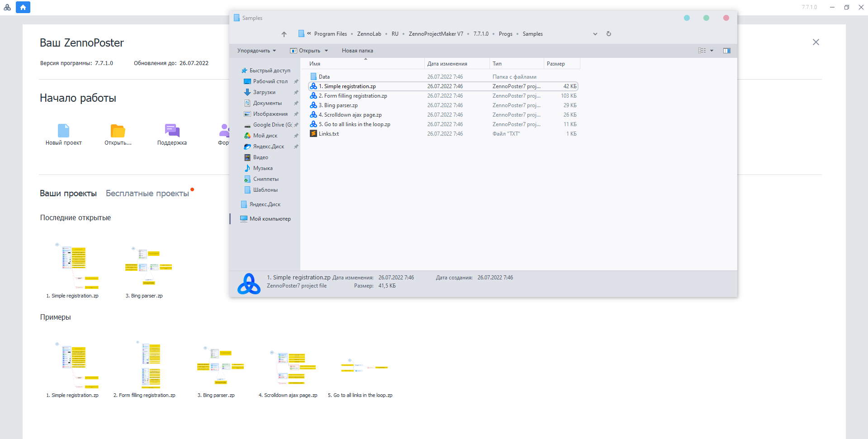The height and width of the screenshot is (439, 868).
Task: Sort files by Дата изменения column header
Action: (x=457, y=64)
